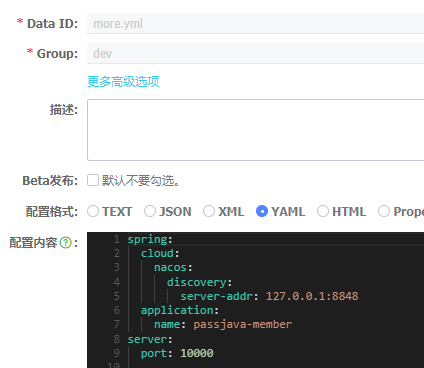Click inside the 描述 text area
Image resolution: width=424 pixels, height=368 pixels.
(x=255, y=130)
